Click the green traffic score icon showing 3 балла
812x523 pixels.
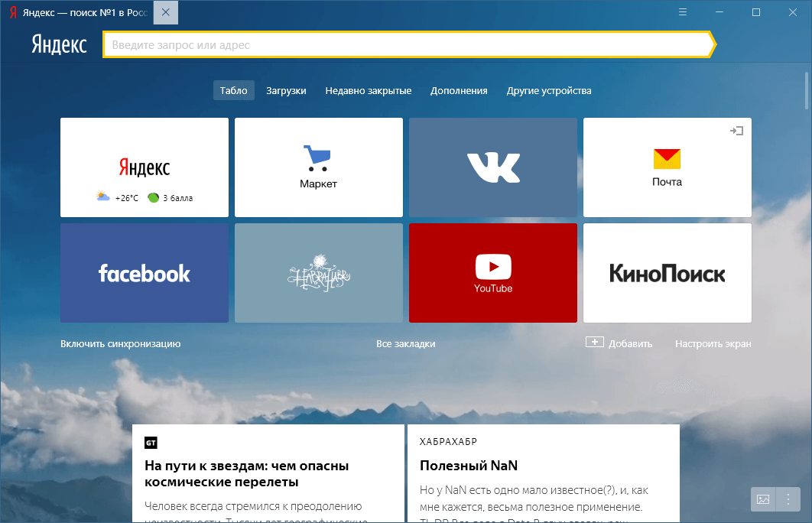click(x=154, y=197)
